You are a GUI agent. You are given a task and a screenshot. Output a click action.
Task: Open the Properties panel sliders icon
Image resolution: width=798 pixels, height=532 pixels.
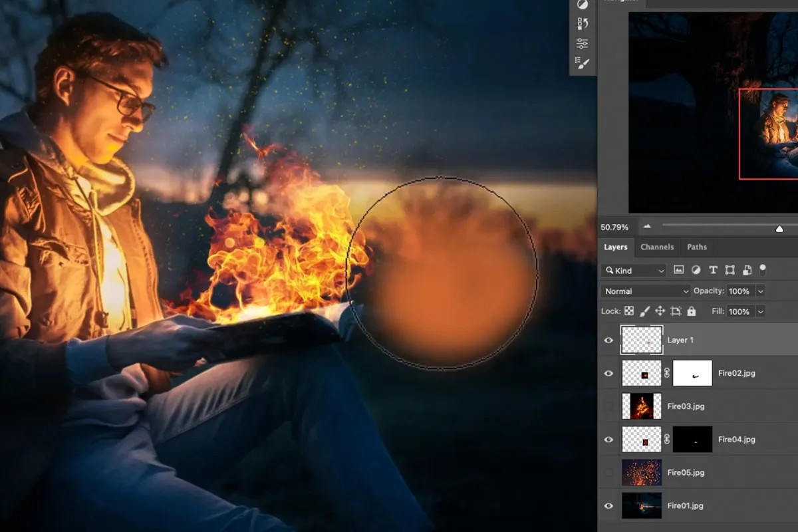[583, 43]
